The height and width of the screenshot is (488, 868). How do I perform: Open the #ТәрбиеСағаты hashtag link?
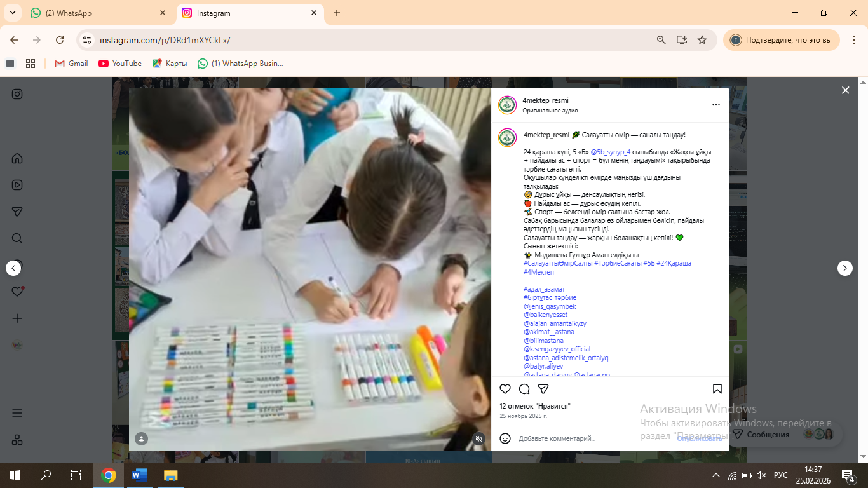(617, 263)
